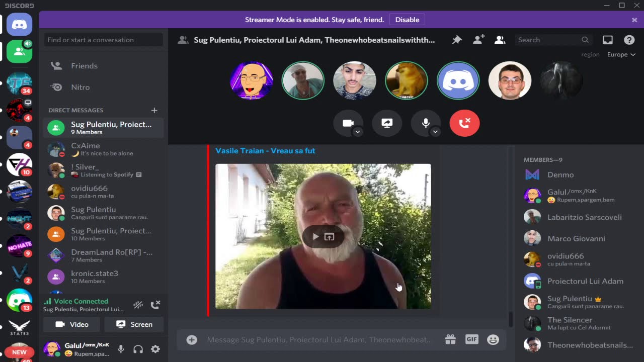Viewport: 644px width, 362px height.
Task: Open your user panel avatar
Action: point(52,349)
